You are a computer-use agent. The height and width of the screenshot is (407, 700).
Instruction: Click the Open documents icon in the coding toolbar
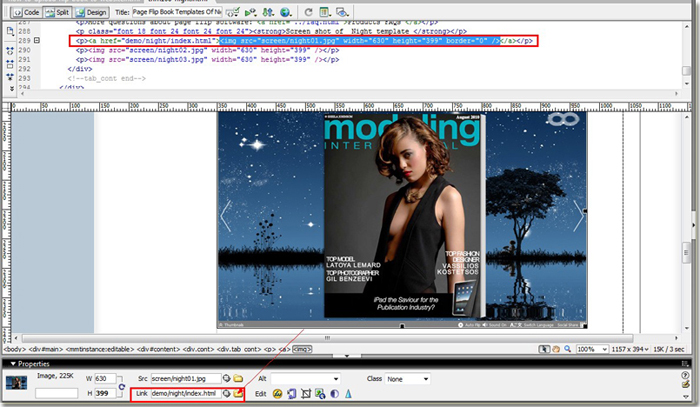coord(10,31)
